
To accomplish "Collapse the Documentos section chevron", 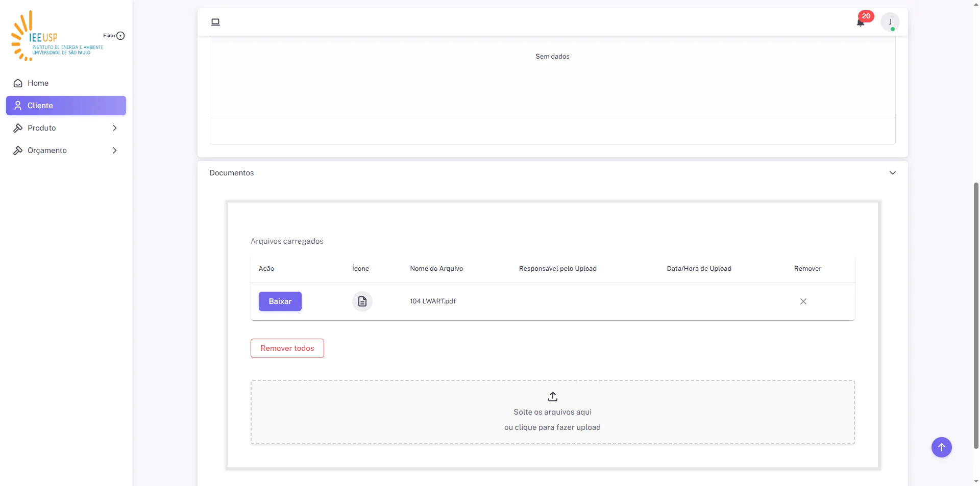I will coord(893,173).
